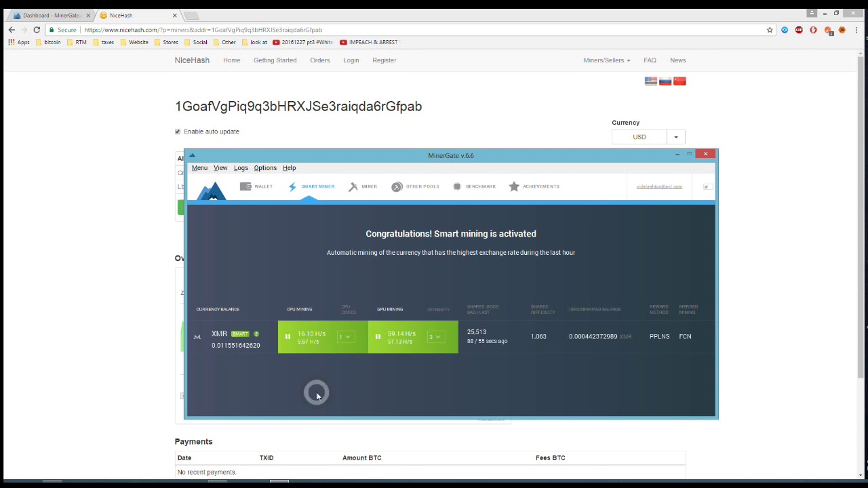Click the orange extension icon with badge 2
This screenshot has height=488, width=868.
point(828,30)
